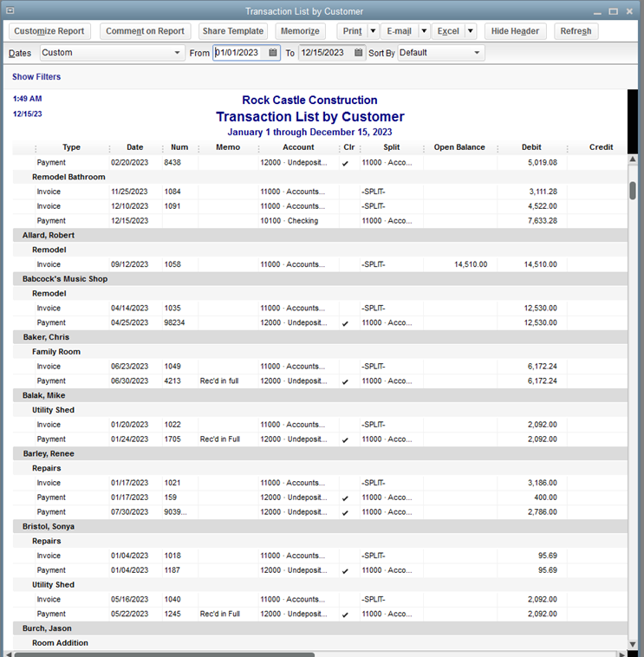Click Share Template button
Screen dimensions: 644x657
[233, 31]
